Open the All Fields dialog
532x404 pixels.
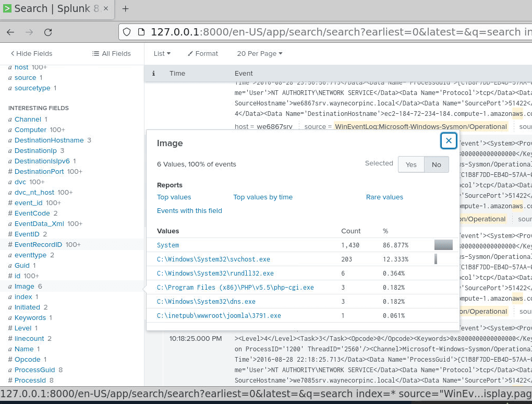[112, 54]
